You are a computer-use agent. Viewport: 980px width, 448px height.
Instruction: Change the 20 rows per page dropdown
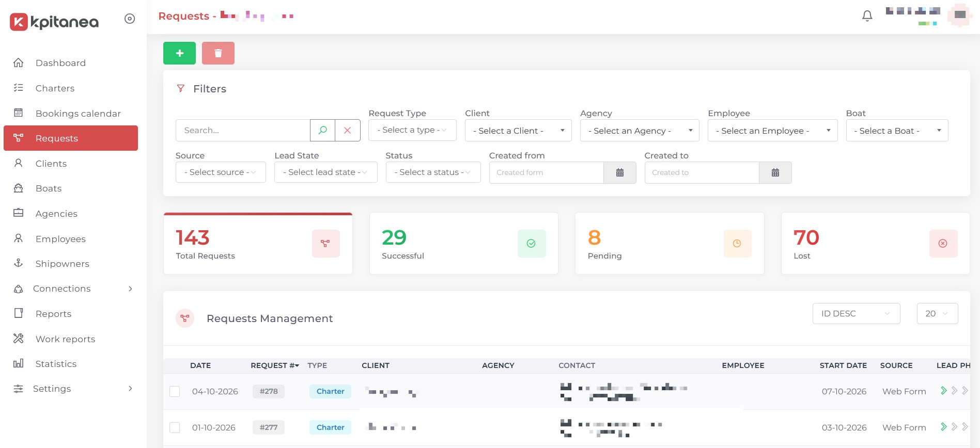click(937, 314)
